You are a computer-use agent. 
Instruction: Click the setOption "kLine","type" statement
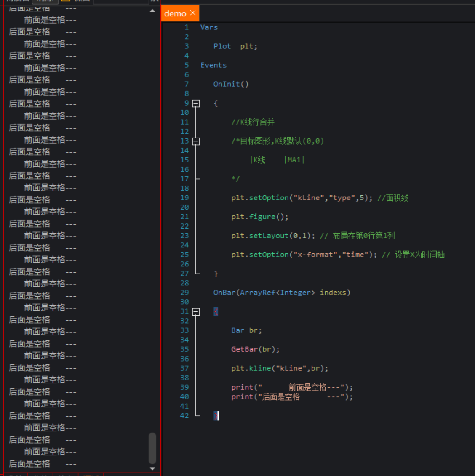tap(302, 198)
